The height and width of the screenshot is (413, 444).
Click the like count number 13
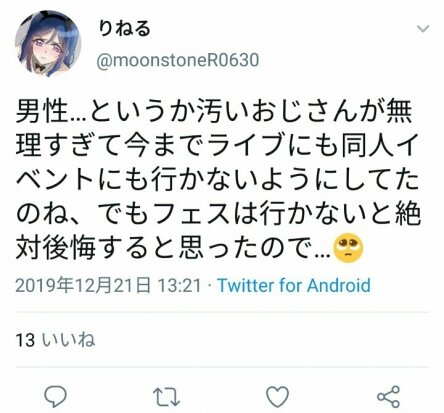[25, 340]
